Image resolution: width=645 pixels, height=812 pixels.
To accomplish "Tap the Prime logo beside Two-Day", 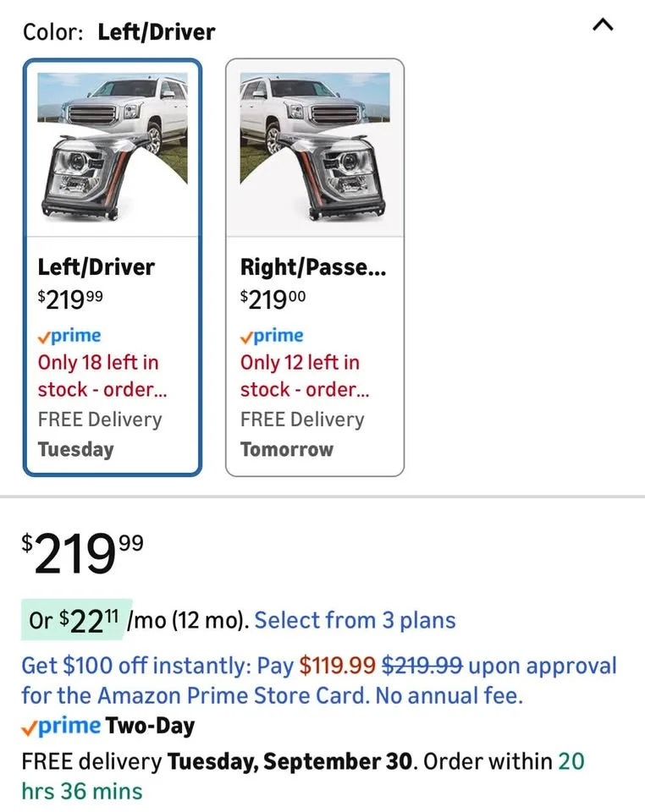I will coord(61,726).
